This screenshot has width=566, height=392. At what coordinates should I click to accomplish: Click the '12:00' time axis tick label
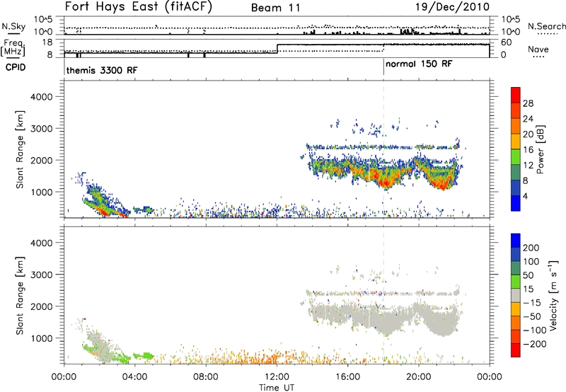coord(277,377)
